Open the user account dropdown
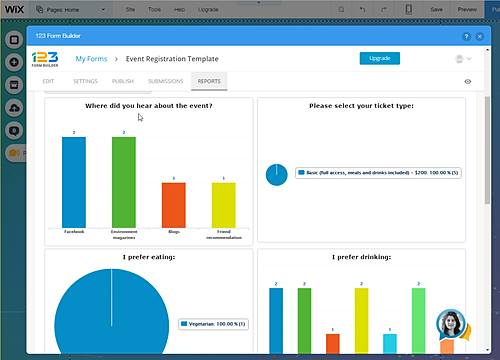Screen dimensions: 500x360 point(463,59)
